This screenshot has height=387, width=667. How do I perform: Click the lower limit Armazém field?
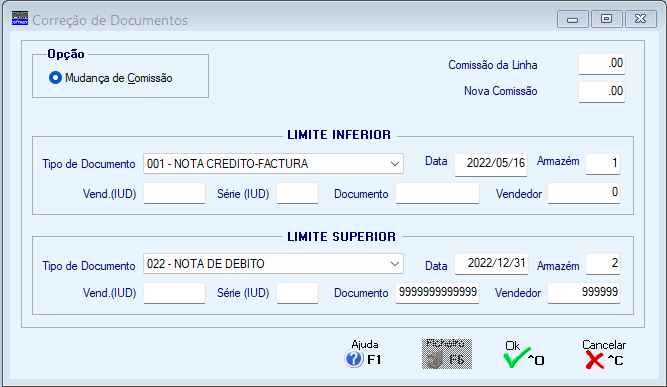[x=603, y=163]
